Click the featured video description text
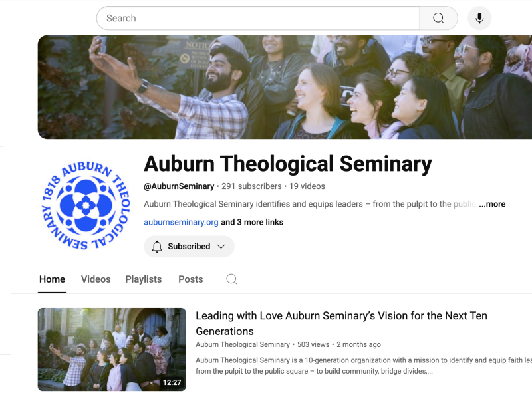532x399 pixels. coord(364,366)
